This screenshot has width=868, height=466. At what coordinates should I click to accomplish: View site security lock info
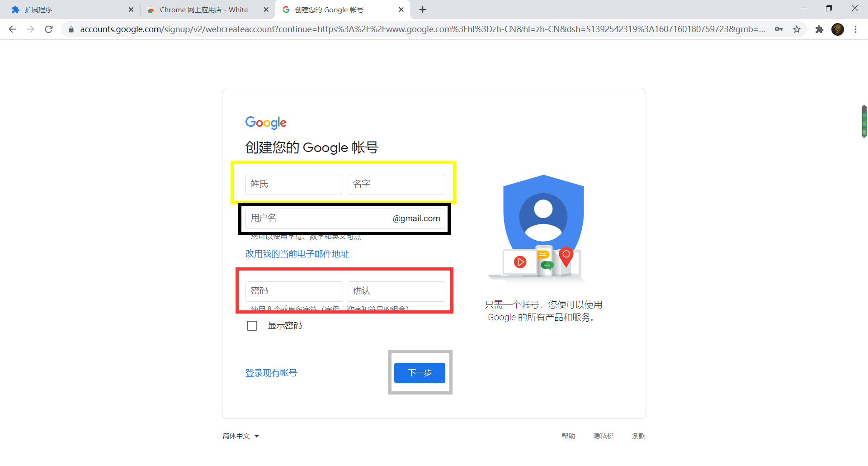click(71, 29)
